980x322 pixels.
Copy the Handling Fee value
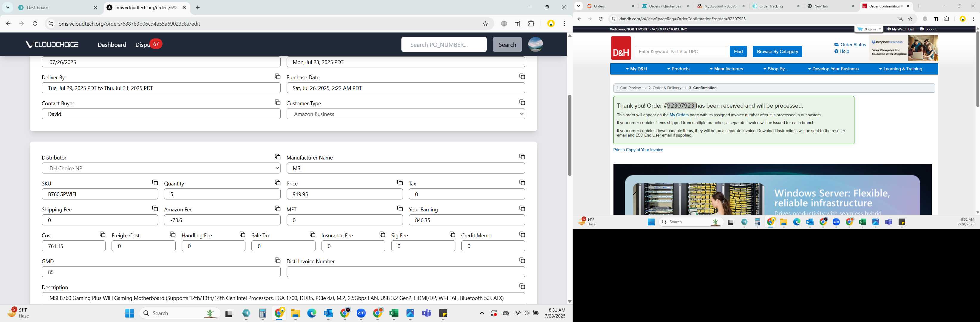point(242,235)
